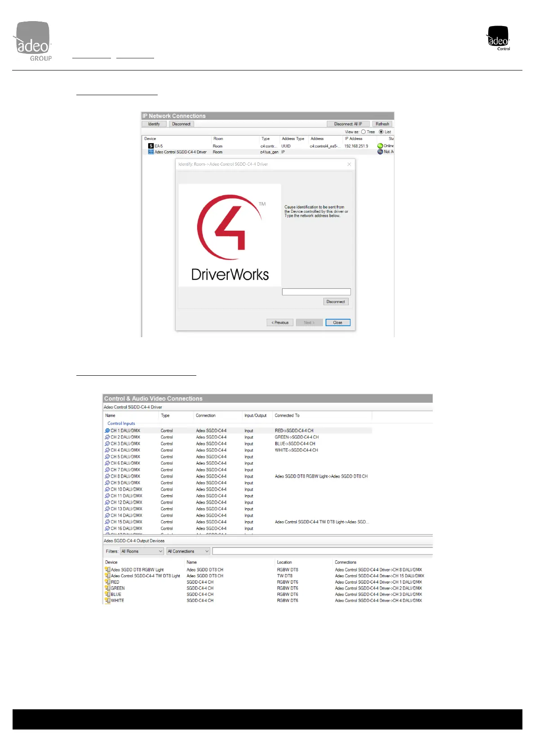Click Adeo SGDD DT8 RGBW Light->Adeo SGDD DT8 CH

[x=321, y=476]
